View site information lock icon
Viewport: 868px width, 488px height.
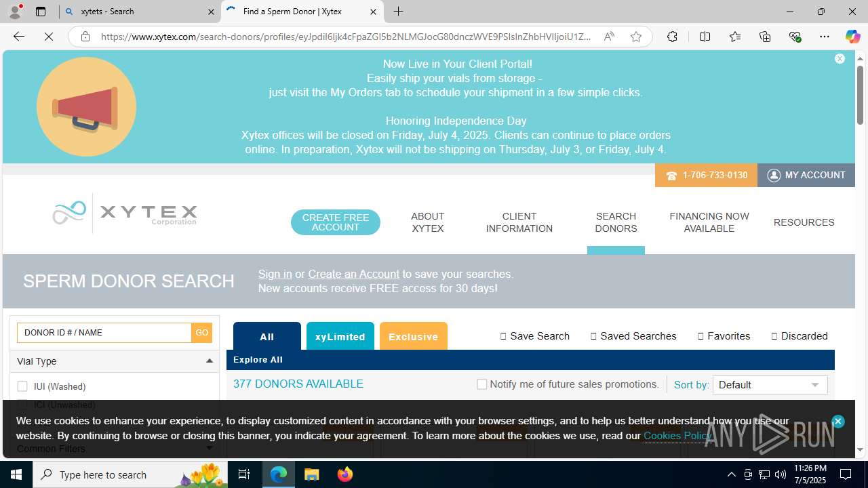[85, 37]
